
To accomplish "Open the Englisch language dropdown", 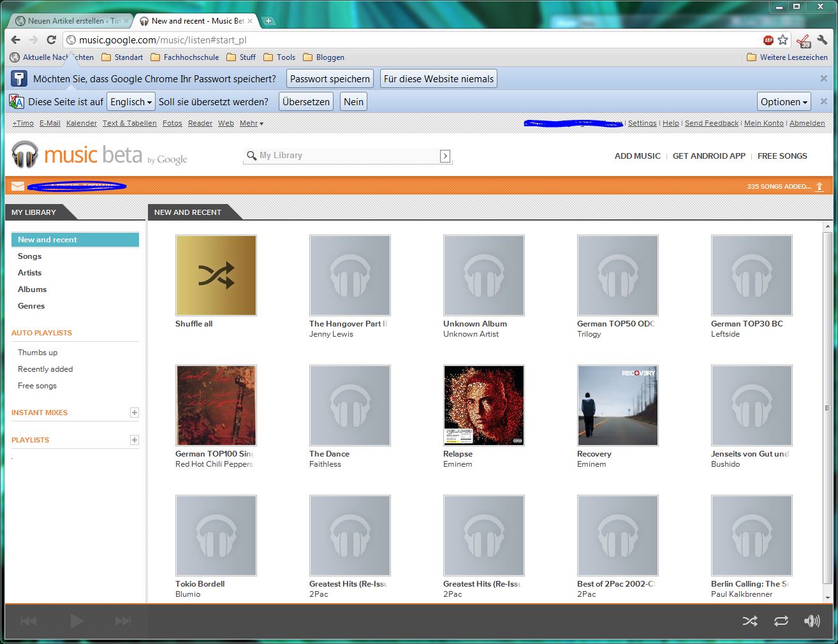I will [x=131, y=102].
